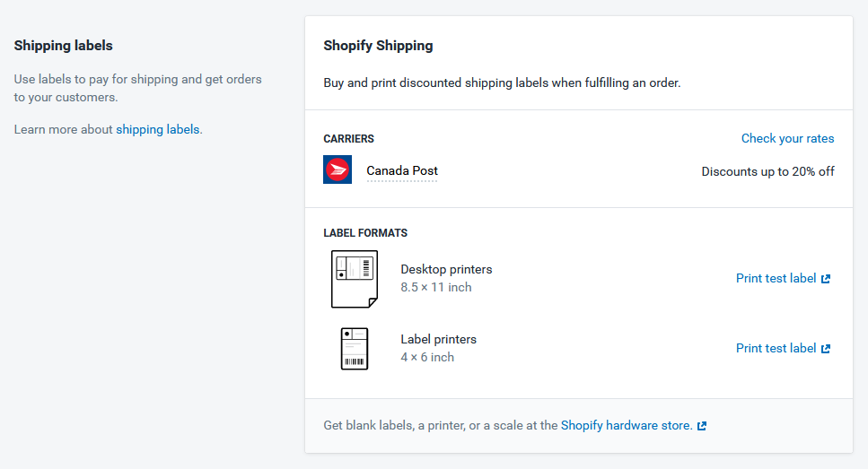Click external-link icon after Shopify hardware store
Viewport: 868px width, 469px height.
coord(702,426)
